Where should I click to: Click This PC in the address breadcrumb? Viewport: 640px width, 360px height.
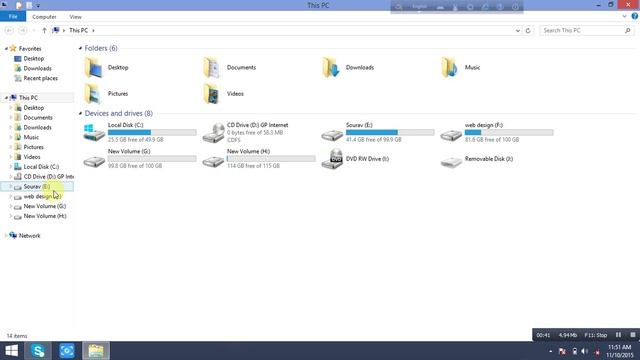tap(78, 31)
